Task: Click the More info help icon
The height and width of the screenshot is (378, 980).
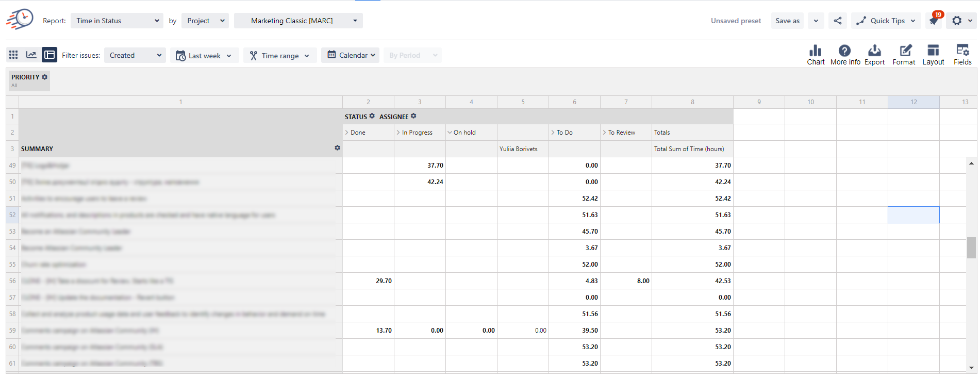Action: (845, 55)
